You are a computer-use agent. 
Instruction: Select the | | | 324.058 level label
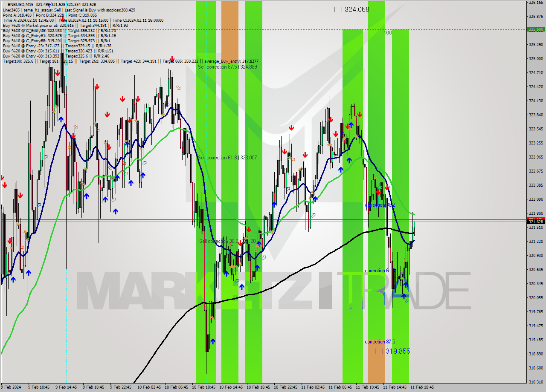(x=351, y=9)
